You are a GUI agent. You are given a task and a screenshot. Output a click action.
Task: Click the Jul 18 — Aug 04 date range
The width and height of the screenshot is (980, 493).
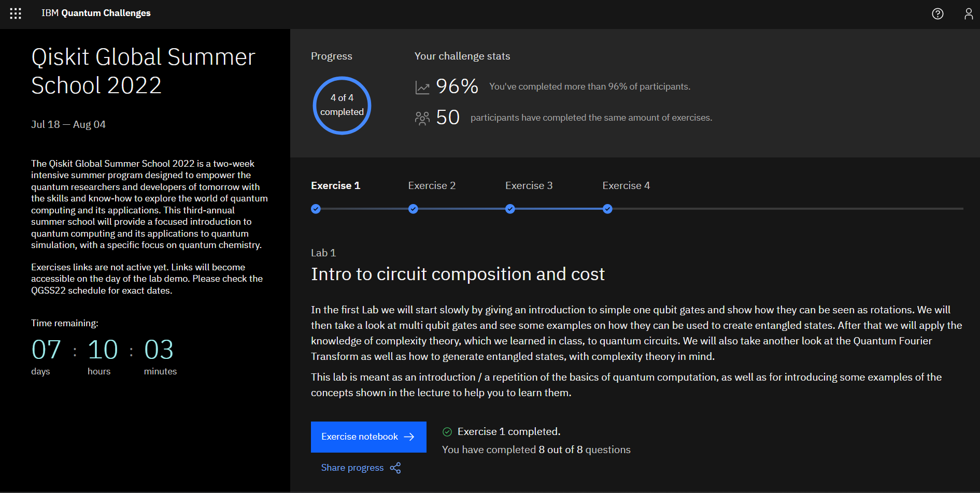coord(68,124)
